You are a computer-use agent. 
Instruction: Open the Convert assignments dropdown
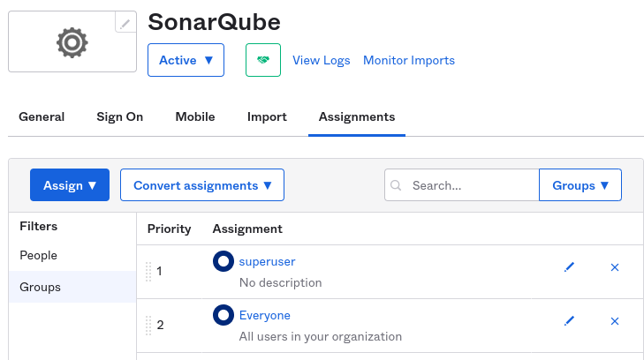pyautogui.click(x=202, y=185)
